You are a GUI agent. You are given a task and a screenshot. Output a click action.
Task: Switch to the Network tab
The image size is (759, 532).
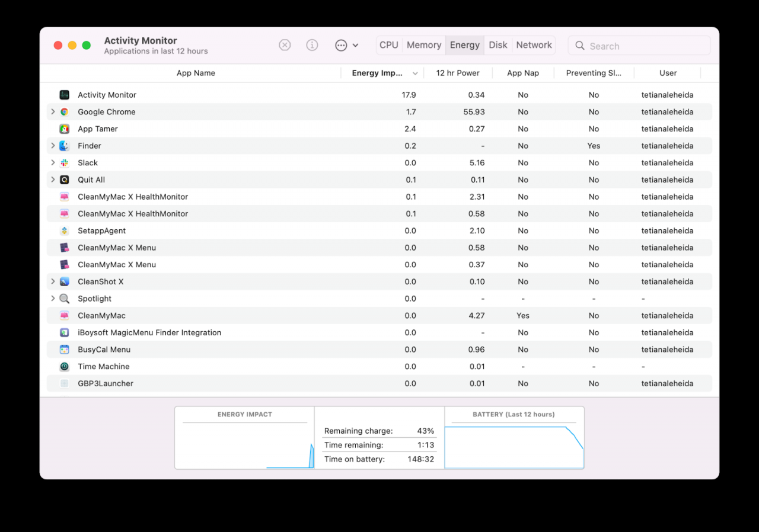click(x=534, y=45)
